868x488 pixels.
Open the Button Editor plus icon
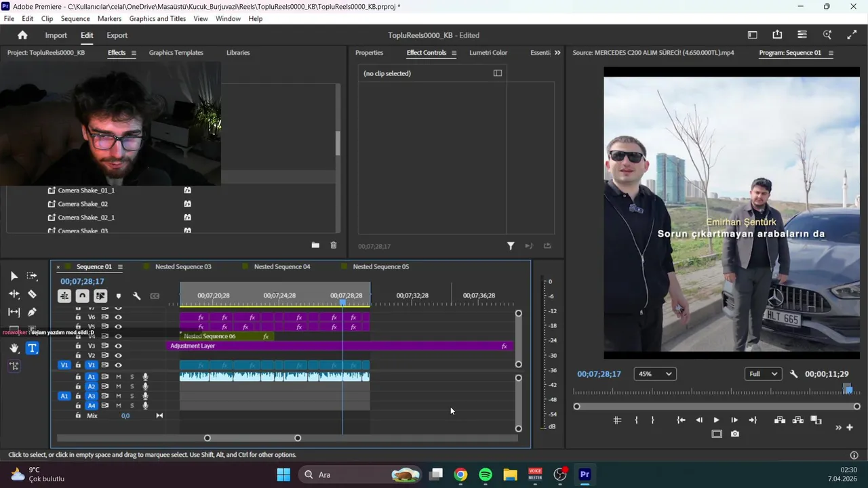click(850, 427)
